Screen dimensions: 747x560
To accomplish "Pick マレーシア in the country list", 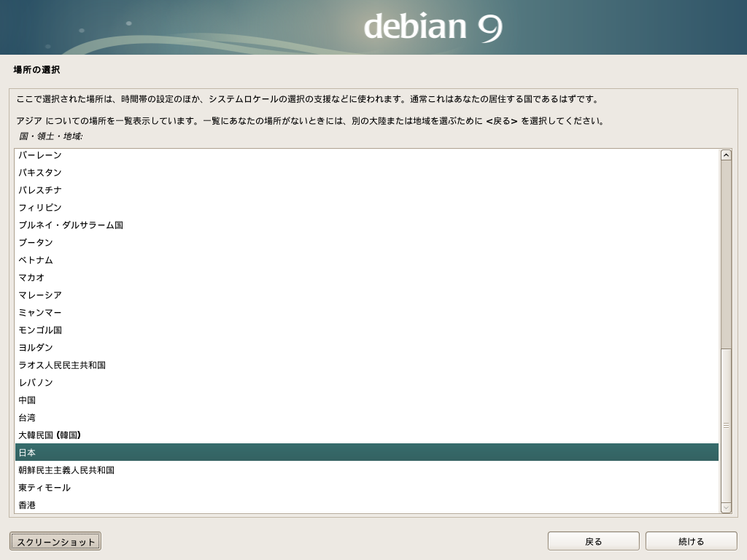I will click(366, 295).
